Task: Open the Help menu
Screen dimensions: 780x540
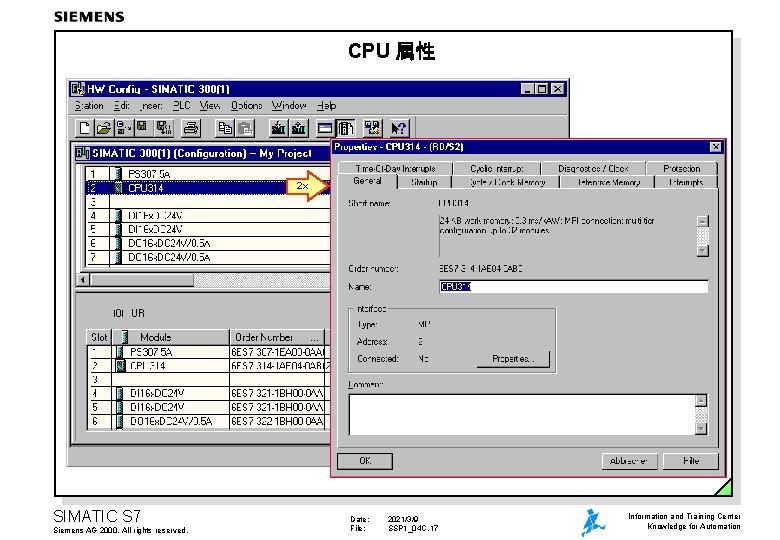Action: pos(327,105)
